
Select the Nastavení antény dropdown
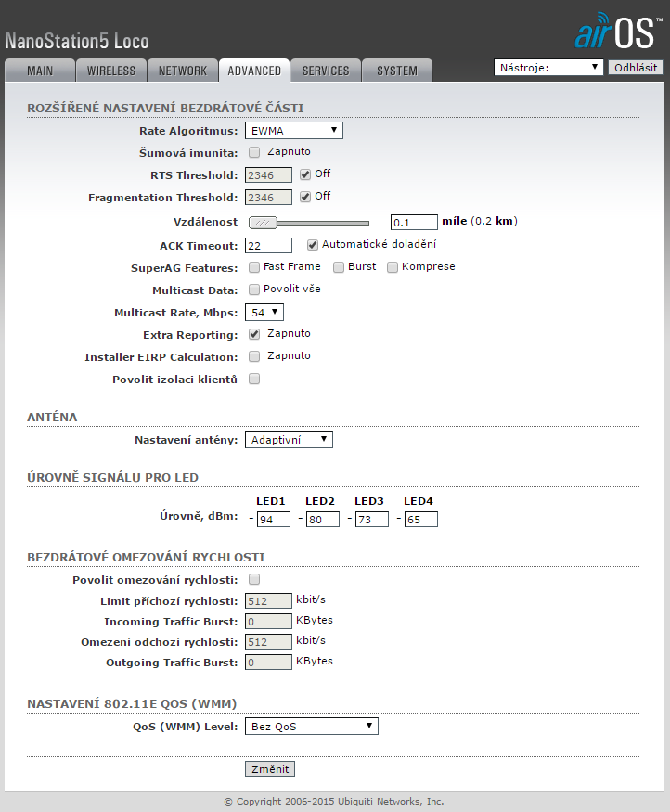tap(289, 440)
